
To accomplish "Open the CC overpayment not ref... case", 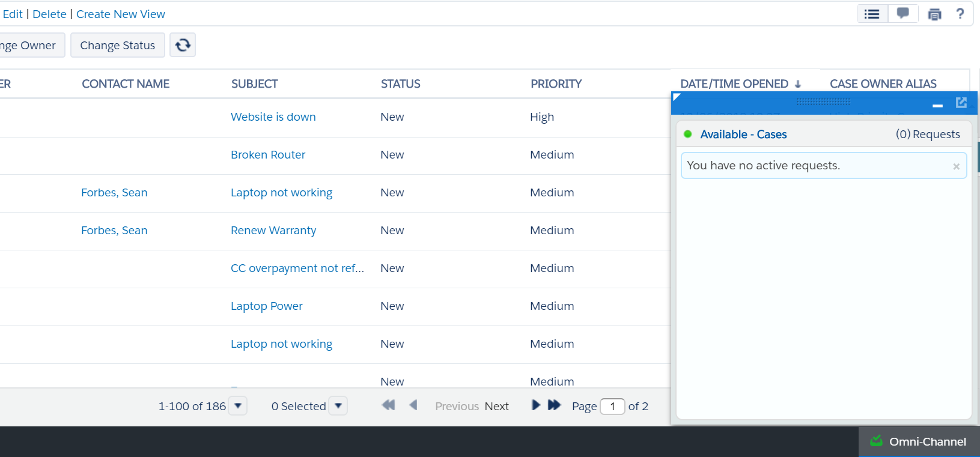I will tap(297, 268).
